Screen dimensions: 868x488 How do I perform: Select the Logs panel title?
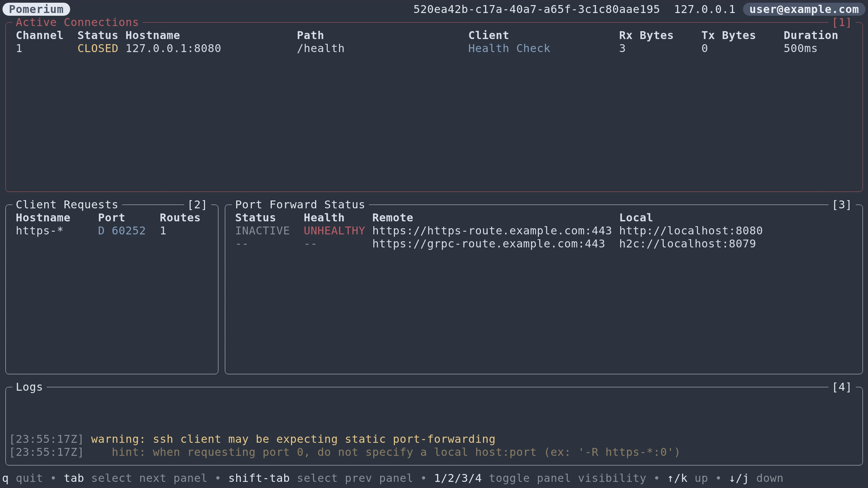point(29,387)
